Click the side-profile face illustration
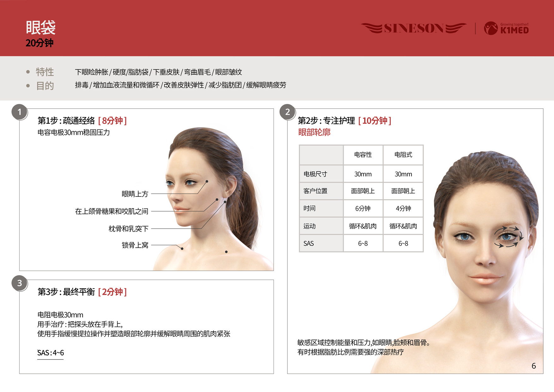Viewport: 554px width, 392px height. pyautogui.click(x=208, y=196)
